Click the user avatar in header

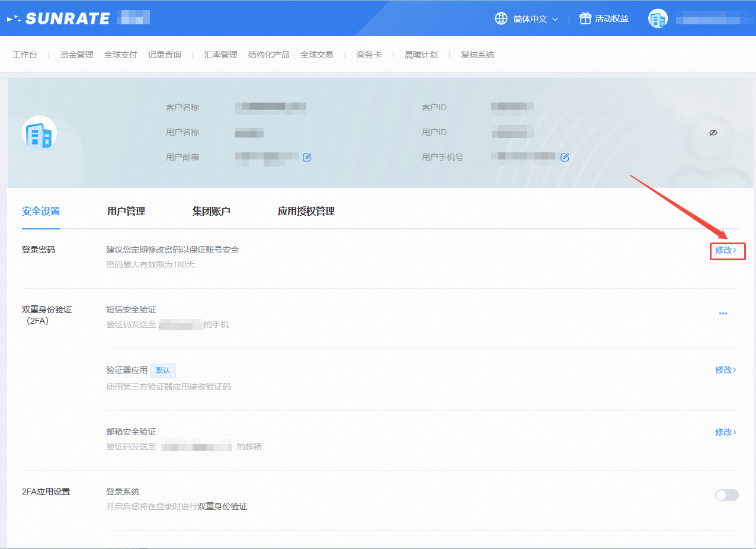[x=658, y=19]
